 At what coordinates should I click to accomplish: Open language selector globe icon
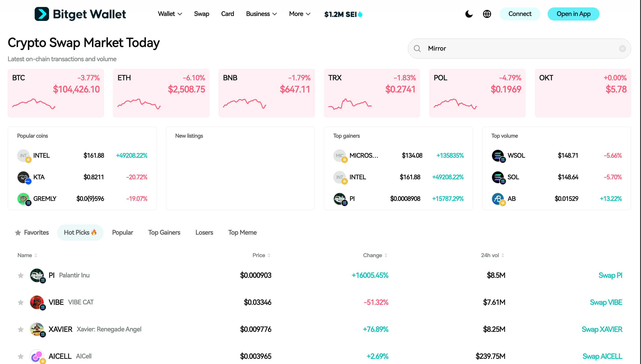tap(487, 14)
